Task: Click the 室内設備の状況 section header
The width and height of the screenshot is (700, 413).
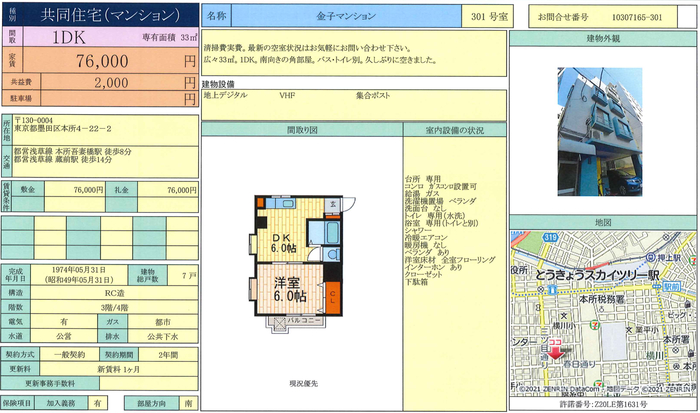Action: pos(454,130)
